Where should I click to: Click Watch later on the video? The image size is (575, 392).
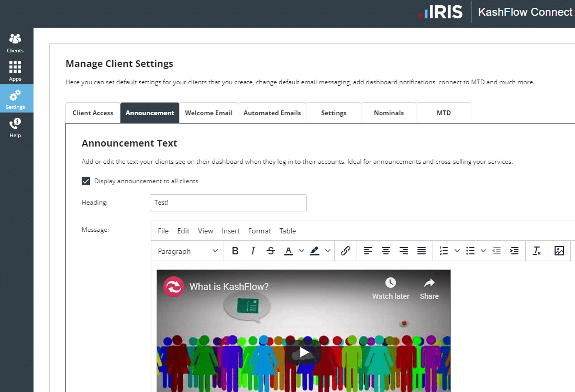tap(391, 288)
